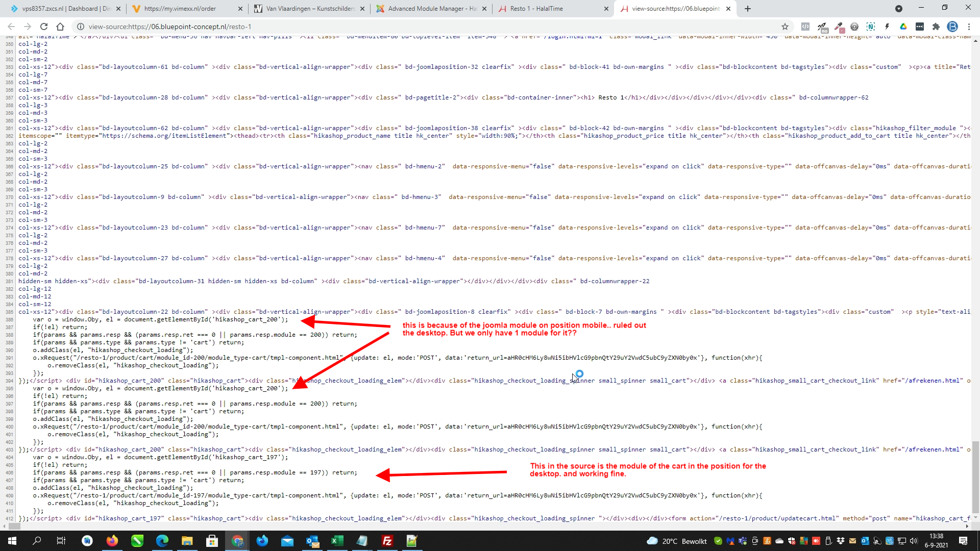Screen dimensions: 980x551
Task: Close the vimexx order tab
Action: (240, 9)
